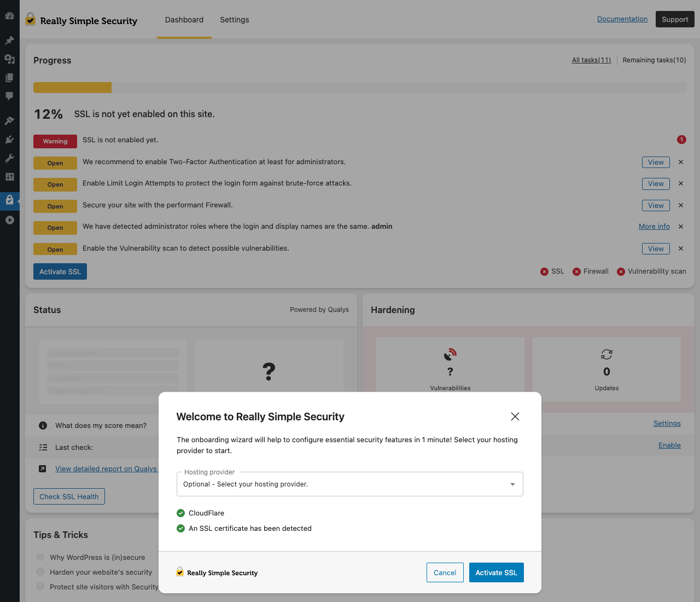This screenshot has width=700, height=602.
Task: Click the Firewall red status indicator
Action: pyautogui.click(x=576, y=271)
